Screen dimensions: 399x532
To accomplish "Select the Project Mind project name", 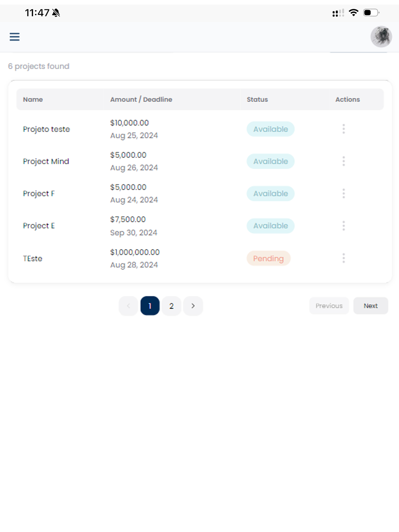I will click(x=46, y=161).
